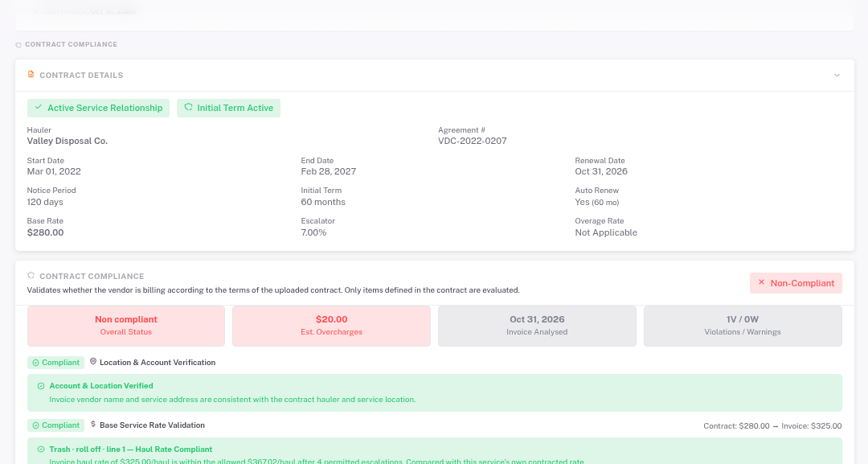Click the Start Date value Mar 01, 2022
The width and height of the screenshot is (868, 464).
[x=54, y=171]
